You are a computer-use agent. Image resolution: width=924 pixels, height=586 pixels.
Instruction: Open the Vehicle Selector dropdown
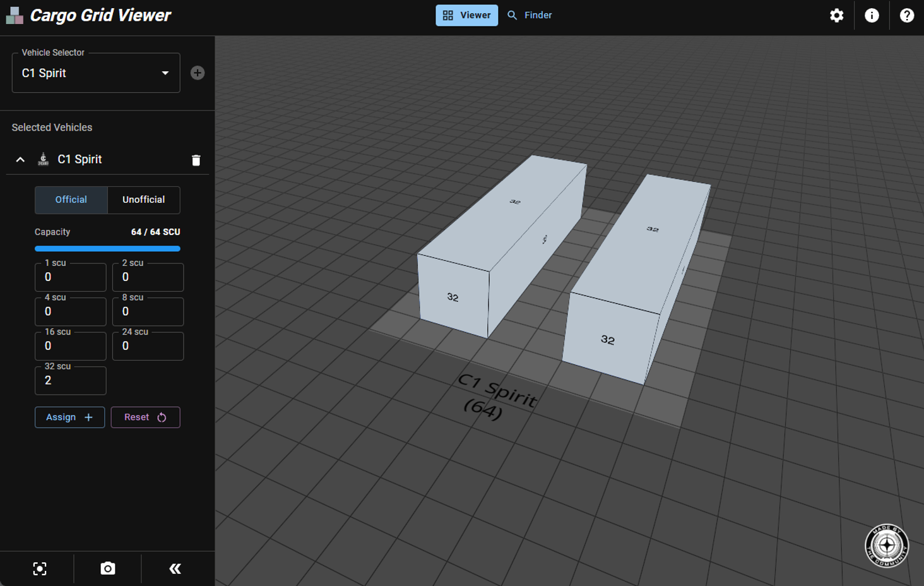coord(96,73)
